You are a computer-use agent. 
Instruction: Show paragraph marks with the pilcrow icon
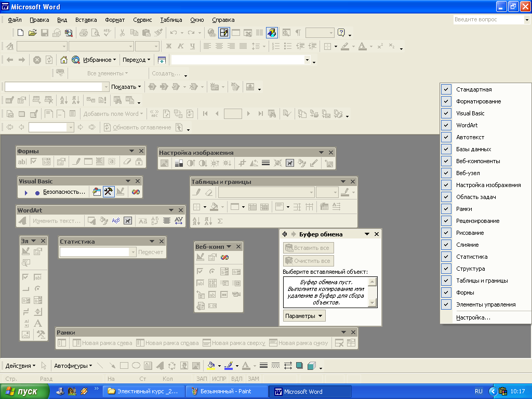pyautogui.click(x=298, y=33)
